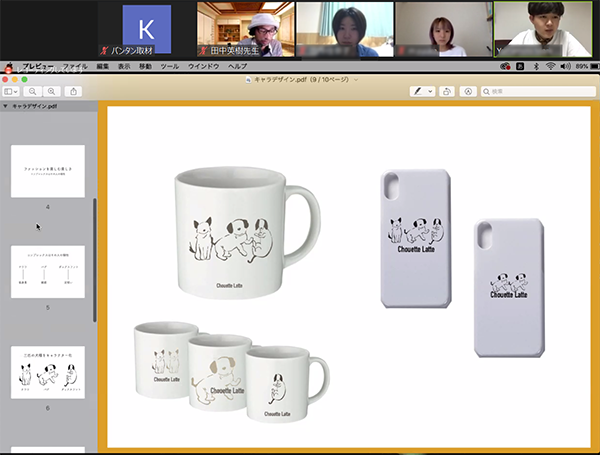Collapse the キャラデザイン.pdf sidebar section
This screenshot has height=455, width=600.
pos(5,105)
